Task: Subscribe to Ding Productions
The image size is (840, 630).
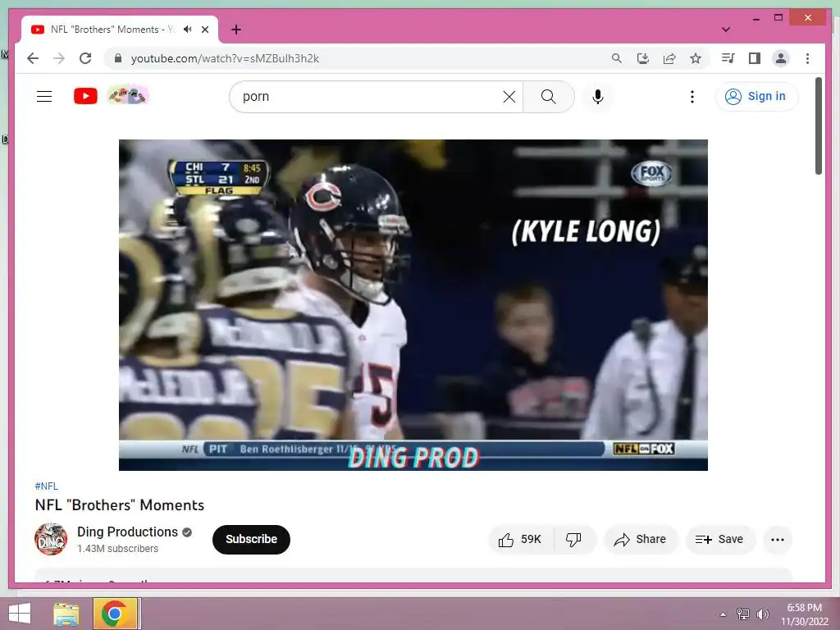Action: click(x=251, y=540)
